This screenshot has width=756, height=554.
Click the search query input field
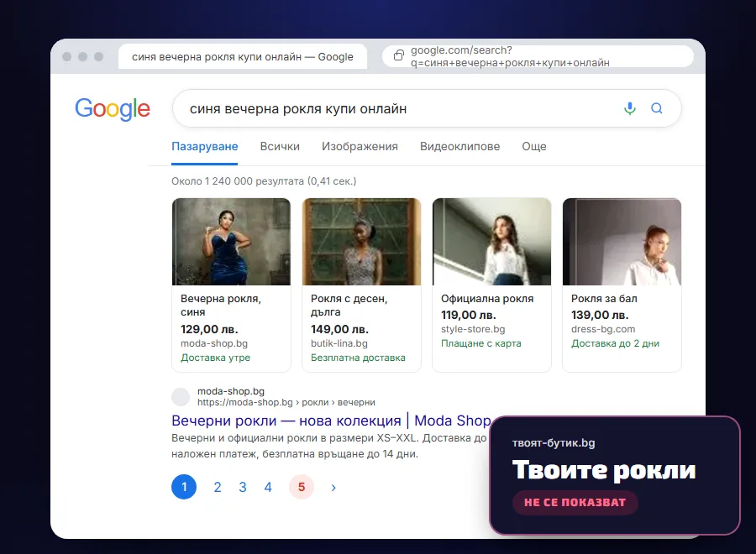pyautogui.click(x=427, y=108)
